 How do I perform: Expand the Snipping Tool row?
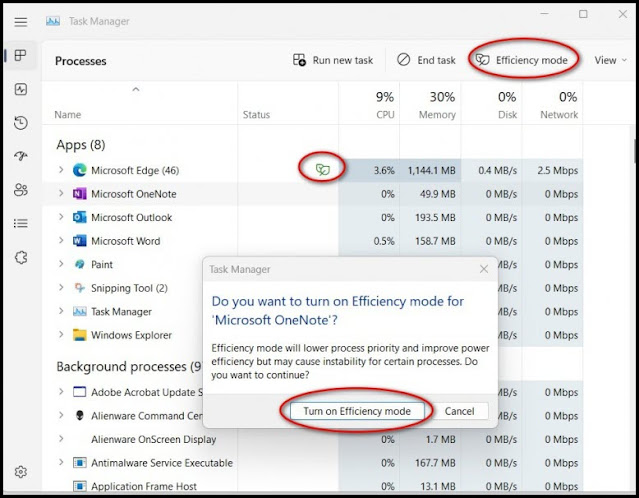click(x=61, y=287)
